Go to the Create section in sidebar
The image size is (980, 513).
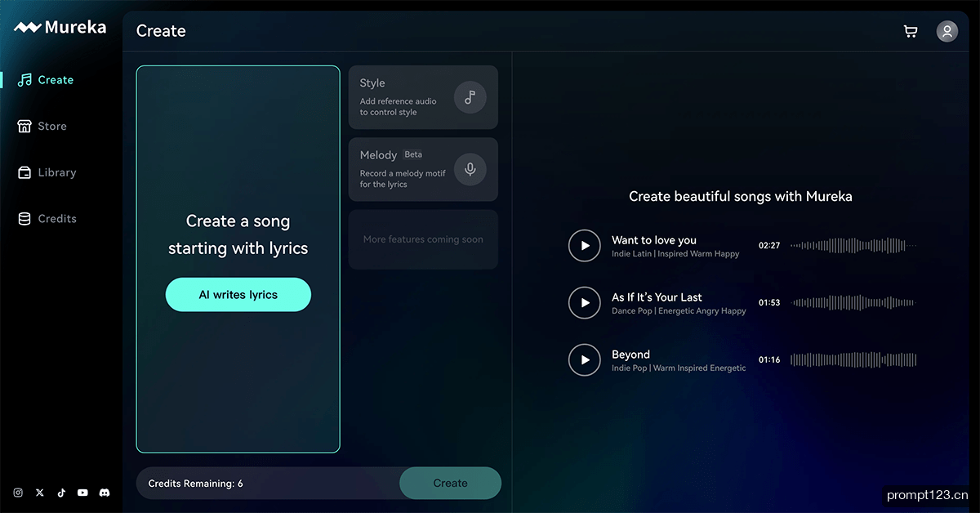46,80
